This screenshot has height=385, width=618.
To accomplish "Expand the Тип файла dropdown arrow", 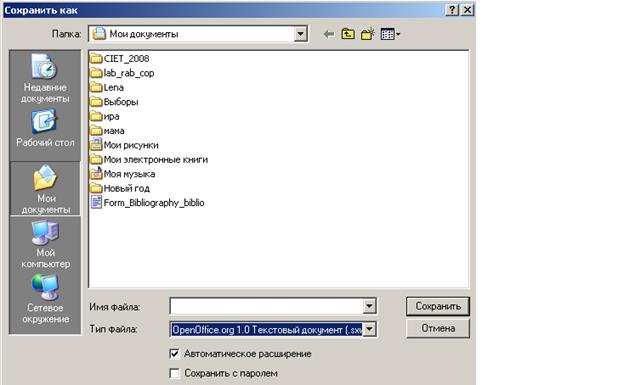I will (x=369, y=329).
